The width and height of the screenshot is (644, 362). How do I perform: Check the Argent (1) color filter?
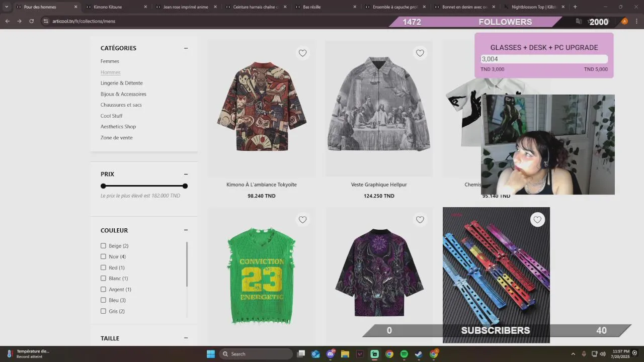click(103, 290)
